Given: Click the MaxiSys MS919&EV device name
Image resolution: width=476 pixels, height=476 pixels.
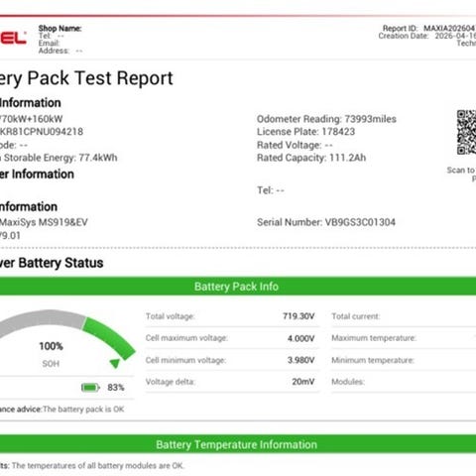Looking at the screenshot, I should pos(44,222).
